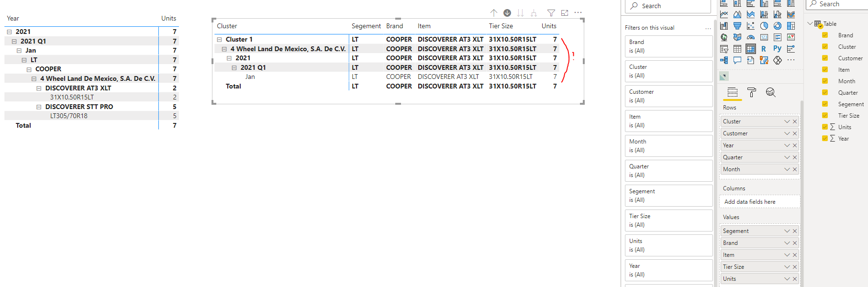Select the Python visual icon
Image resolution: width=868 pixels, height=287 pixels.
(x=778, y=49)
